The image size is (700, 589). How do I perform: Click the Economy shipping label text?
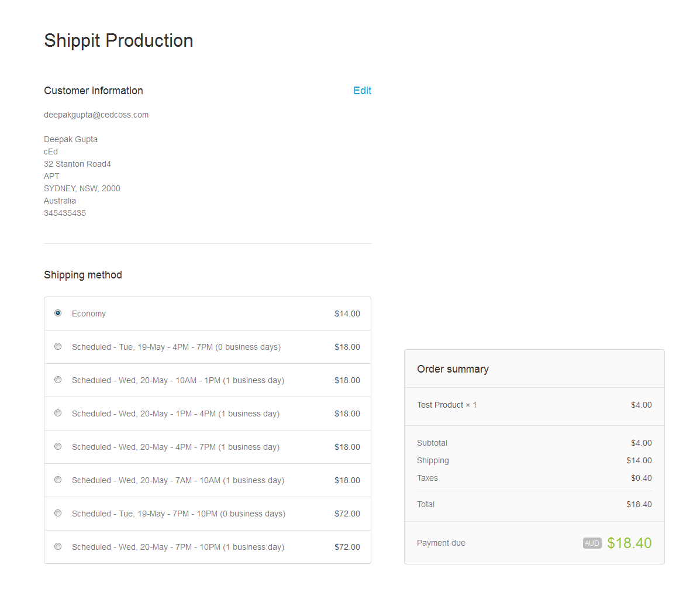(x=89, y=314)
